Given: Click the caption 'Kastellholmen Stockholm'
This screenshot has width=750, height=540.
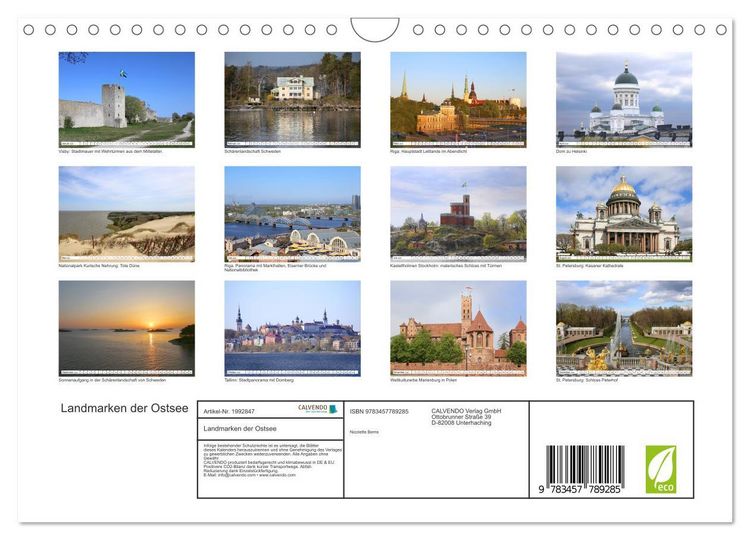Looking at the screenshot, I should click(x=446, y=265).
